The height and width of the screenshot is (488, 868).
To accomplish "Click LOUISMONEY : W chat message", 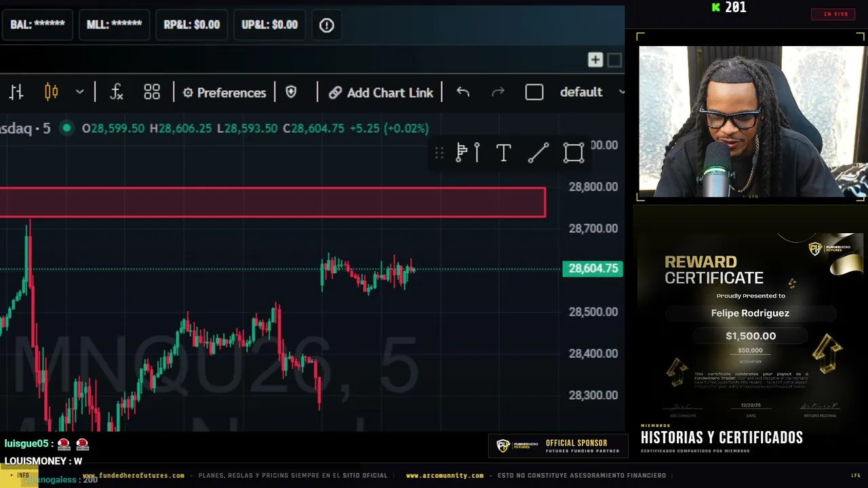I will pyautogui.click(x=43, y=461).
